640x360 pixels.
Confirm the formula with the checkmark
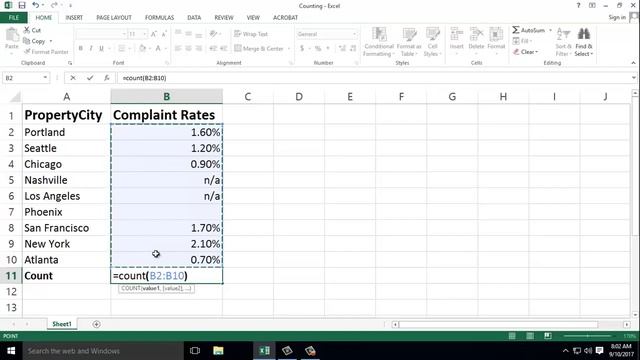click(90, 78)
